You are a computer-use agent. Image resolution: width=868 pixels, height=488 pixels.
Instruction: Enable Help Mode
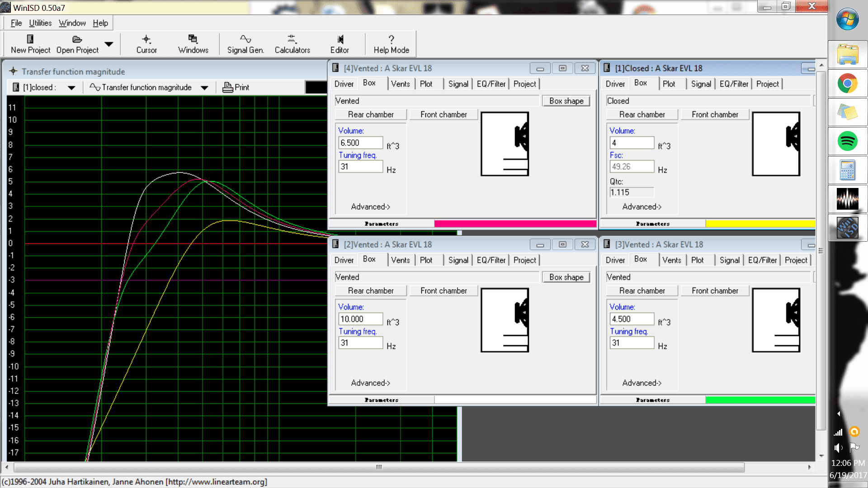pyautogui.click(x=391, y=44)
